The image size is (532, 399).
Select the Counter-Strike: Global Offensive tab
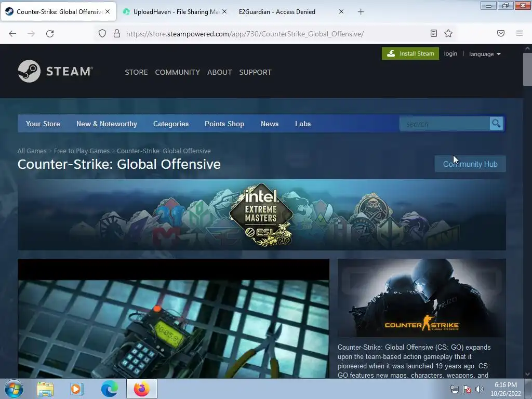(x=58, y=11)
